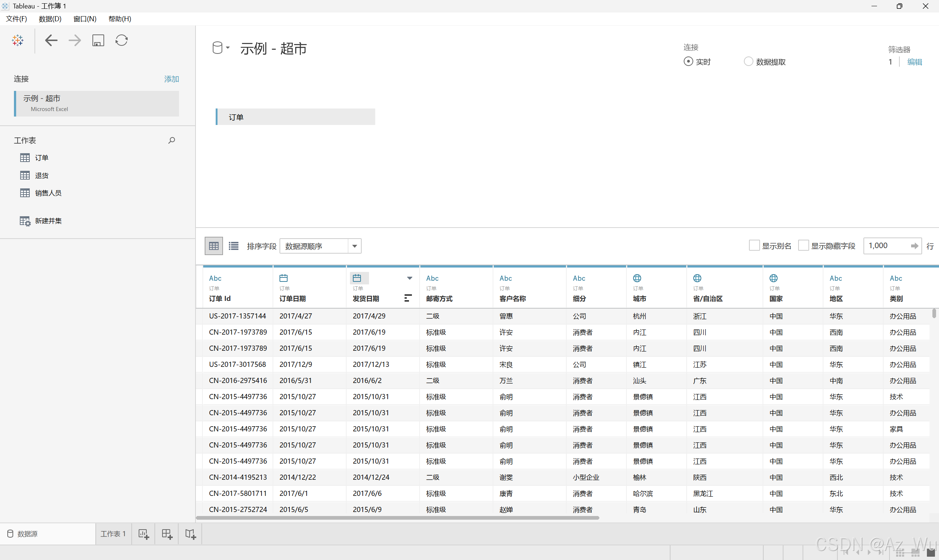
Task: Switch to the 工作表 1 tab
Action: coord(113,534)
